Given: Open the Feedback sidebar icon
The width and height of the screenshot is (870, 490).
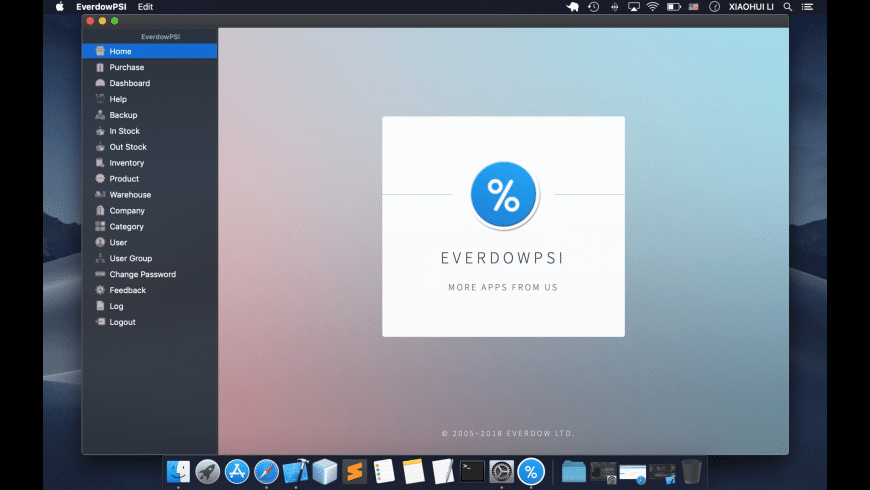Looking at the screenshot, I should tap(100, 290).
